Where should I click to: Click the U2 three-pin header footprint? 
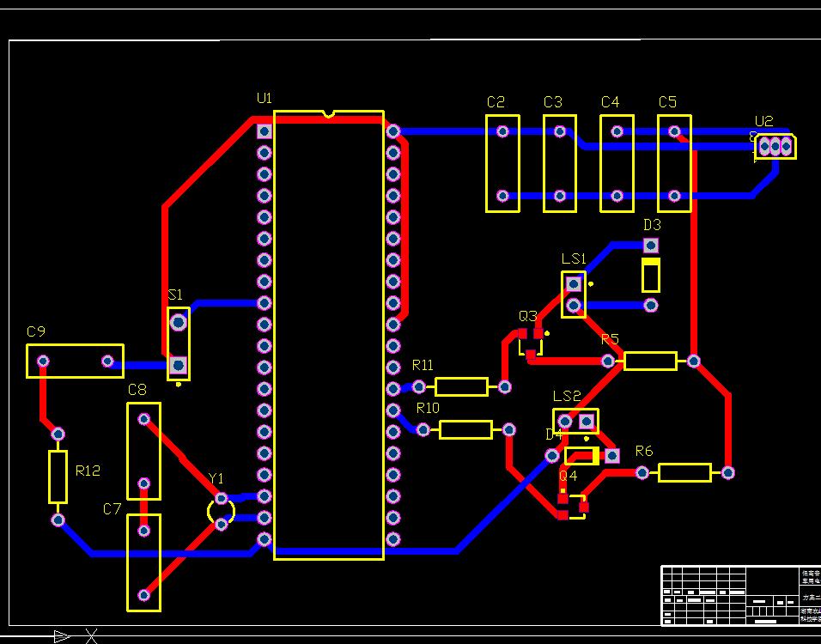click(775, 147)
